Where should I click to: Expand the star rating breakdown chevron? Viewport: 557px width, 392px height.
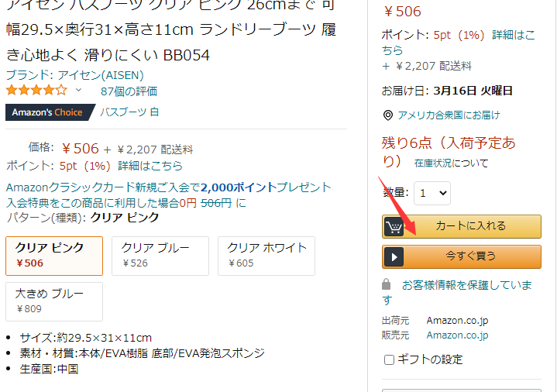point(78,91)
